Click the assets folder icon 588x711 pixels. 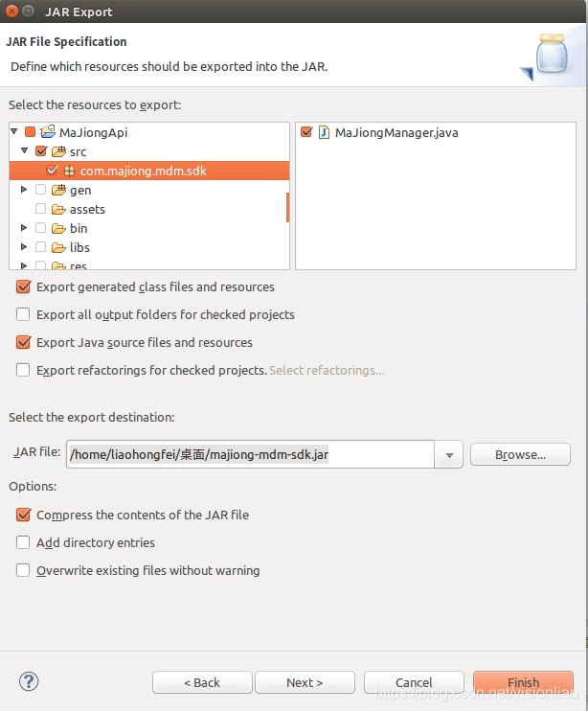pos(58,210)
